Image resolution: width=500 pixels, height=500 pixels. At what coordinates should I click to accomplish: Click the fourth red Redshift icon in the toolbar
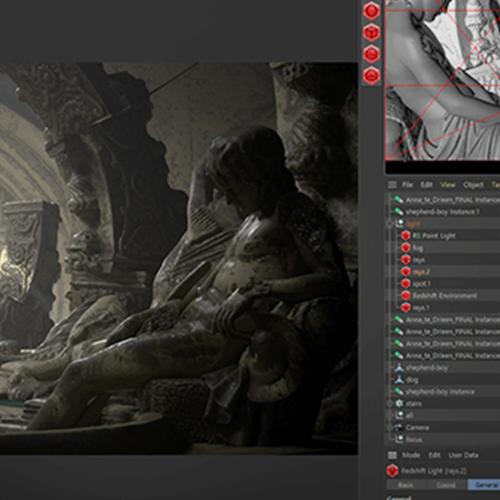(x=372, y=76)
